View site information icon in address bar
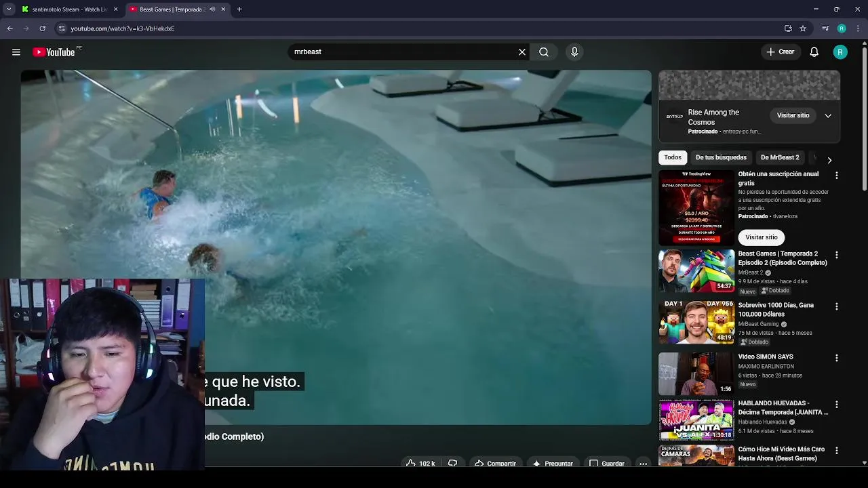This screenshot has width=868, height=488. (62, 28)
